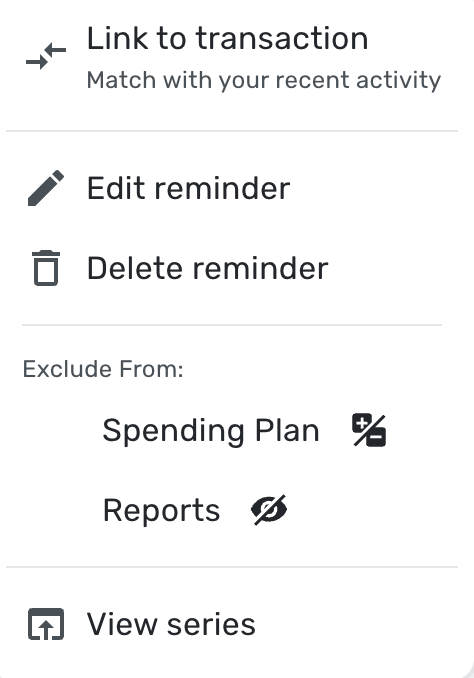Click the Edit reminder text label
This screenshot has height=678, width=474.
coord(189,189)
